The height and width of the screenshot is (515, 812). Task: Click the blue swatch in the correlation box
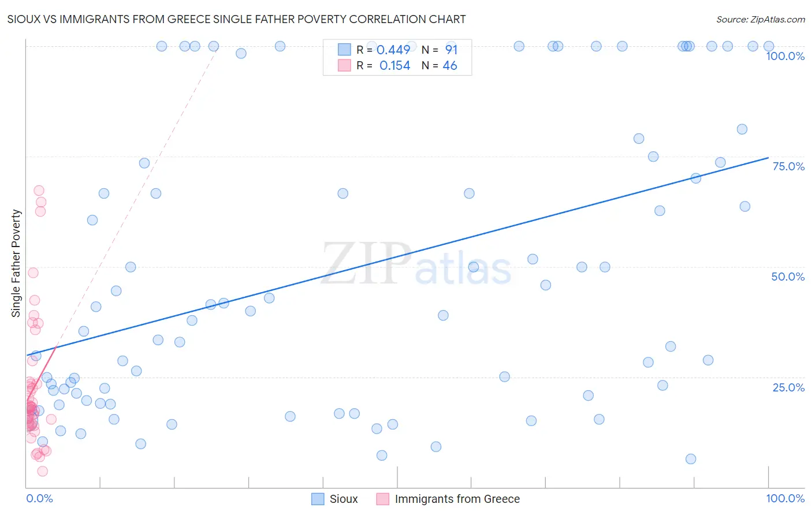tap(344, 50)
